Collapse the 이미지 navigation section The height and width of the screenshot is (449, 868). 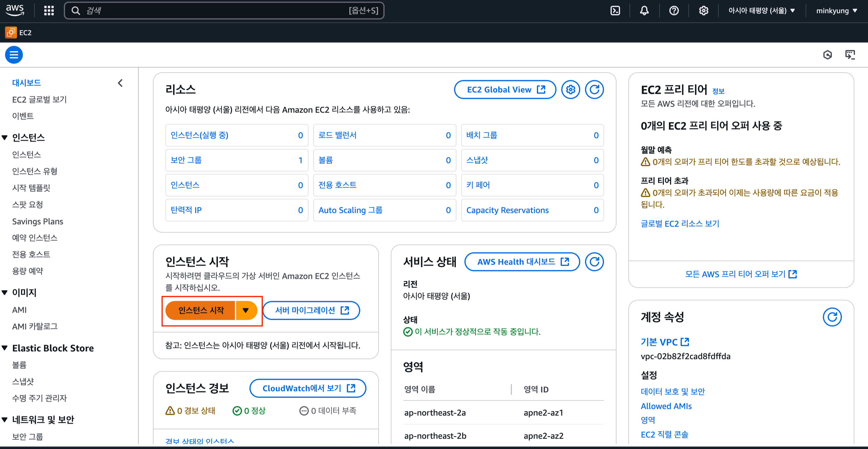coord(5,293)
